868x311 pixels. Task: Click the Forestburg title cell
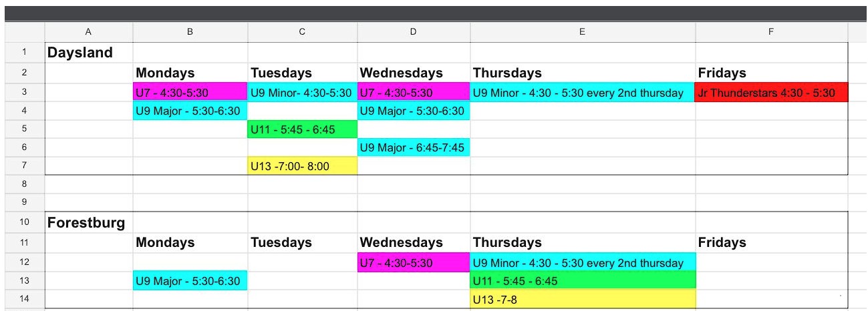[x=88, y=223]
